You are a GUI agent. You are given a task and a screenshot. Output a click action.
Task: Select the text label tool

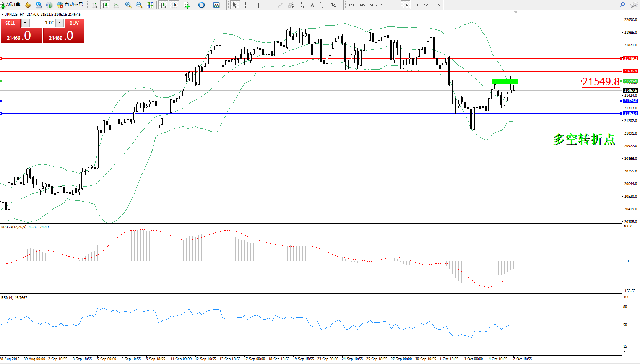click(x=323, y=5)
